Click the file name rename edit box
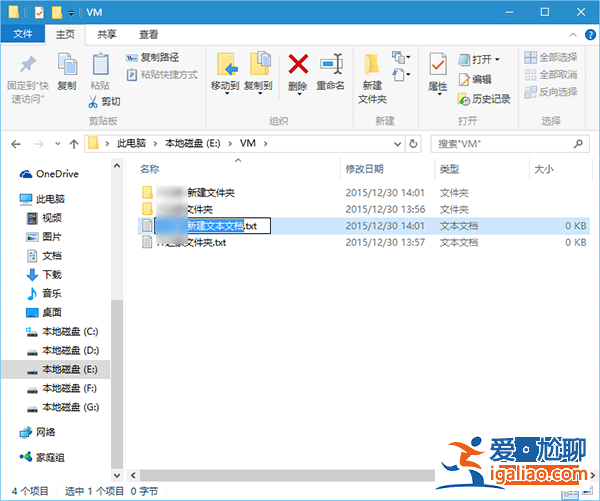This screenshot has height=501, width=600. pyautogui.click(x=212, y=226)
